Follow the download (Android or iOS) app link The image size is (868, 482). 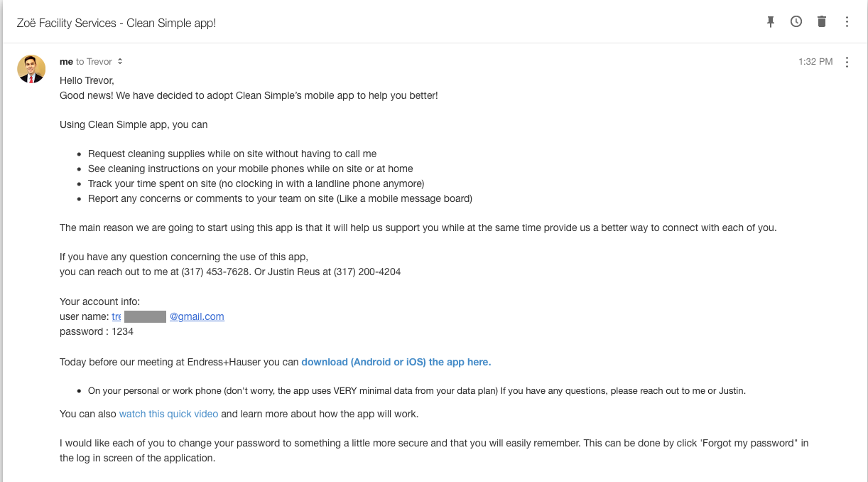(x=396, y=362)
